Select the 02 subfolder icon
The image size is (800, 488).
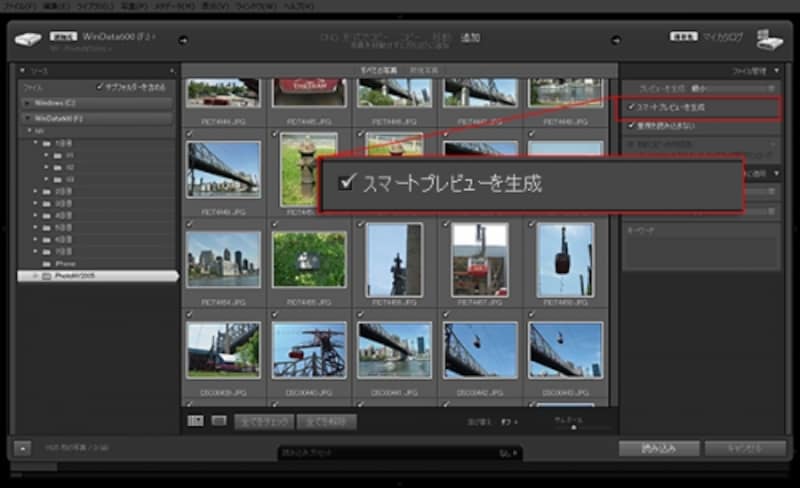click(57, 167)
